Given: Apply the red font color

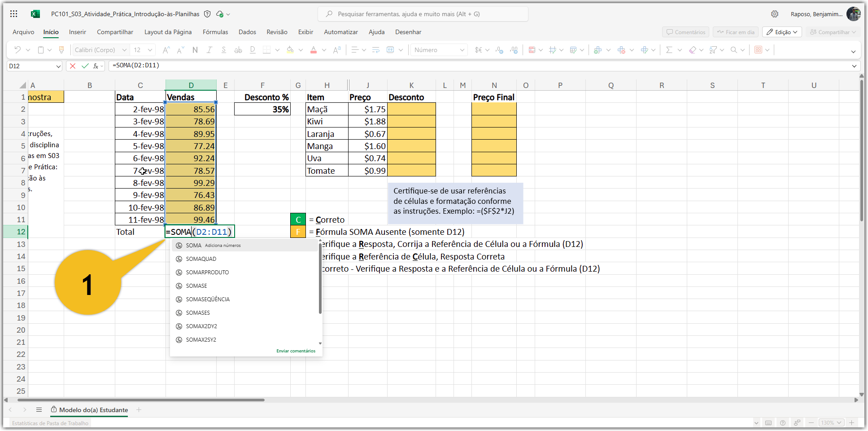Looking at the screenshot, I should [x=314, y=50].
